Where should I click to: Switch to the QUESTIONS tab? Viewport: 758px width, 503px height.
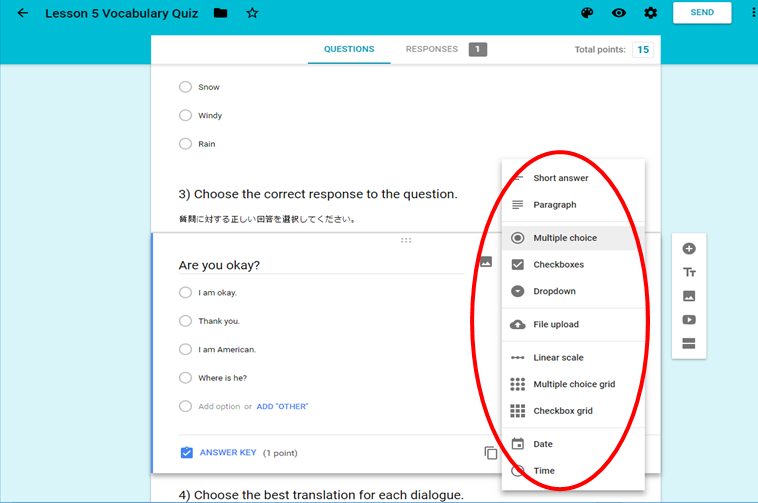coord(349,49)
